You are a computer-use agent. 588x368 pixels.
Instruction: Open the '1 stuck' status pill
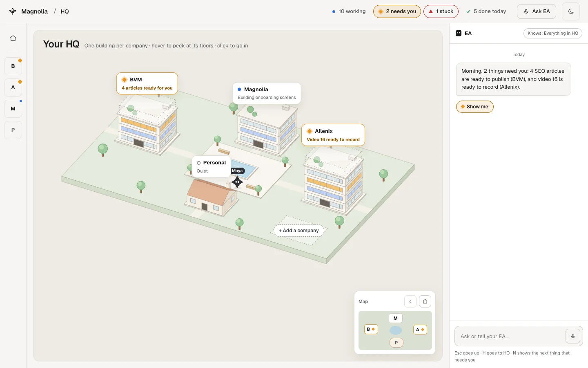[441, 11]
